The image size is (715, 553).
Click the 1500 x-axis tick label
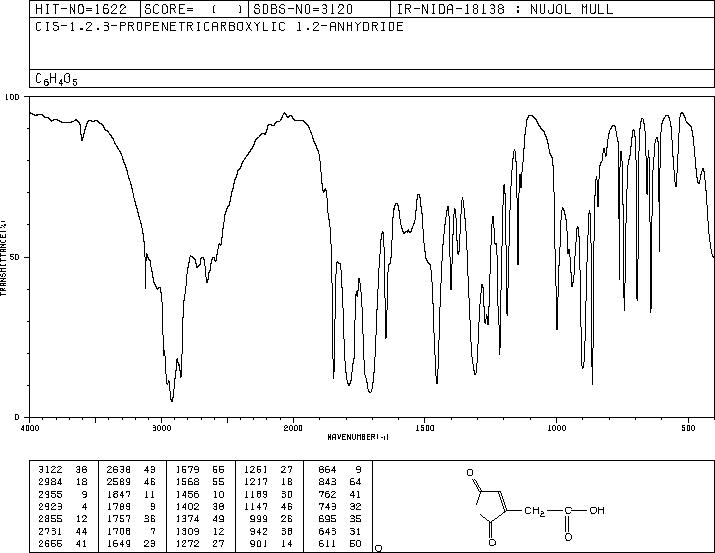click(x=425, y=428)
